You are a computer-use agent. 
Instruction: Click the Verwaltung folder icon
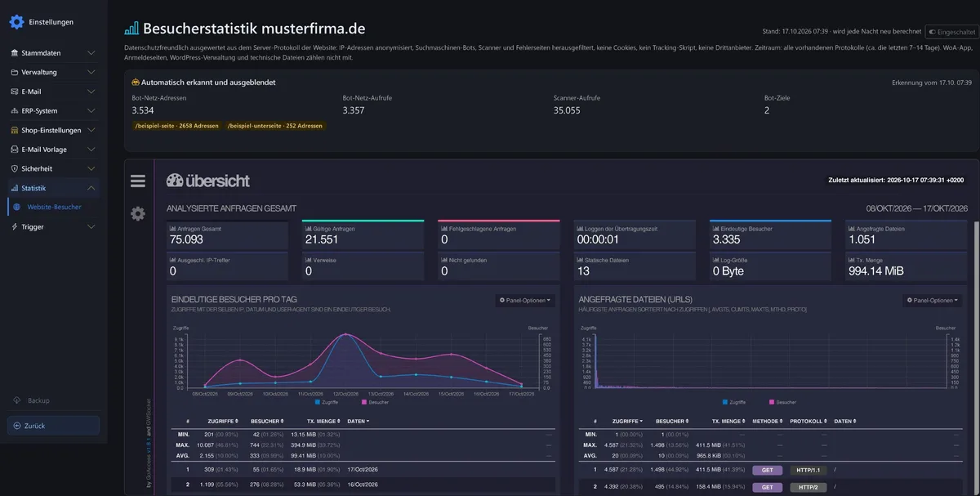point(14,72)
